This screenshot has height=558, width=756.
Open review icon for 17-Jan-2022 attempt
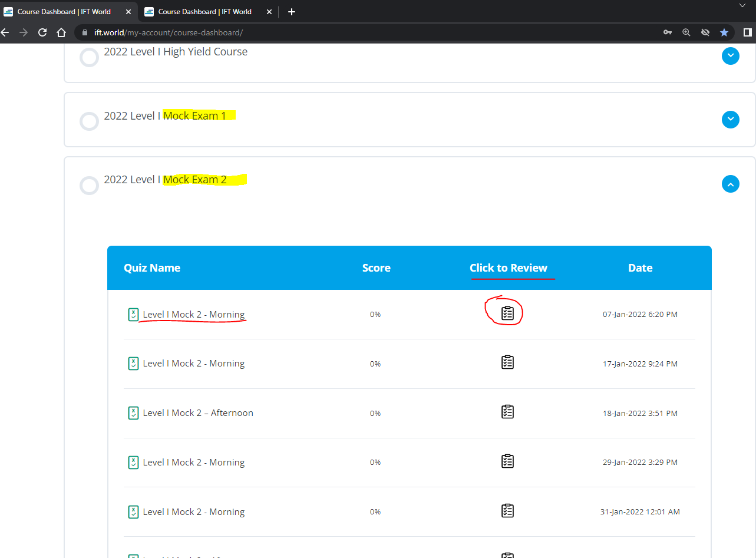(x=507, y=362)
